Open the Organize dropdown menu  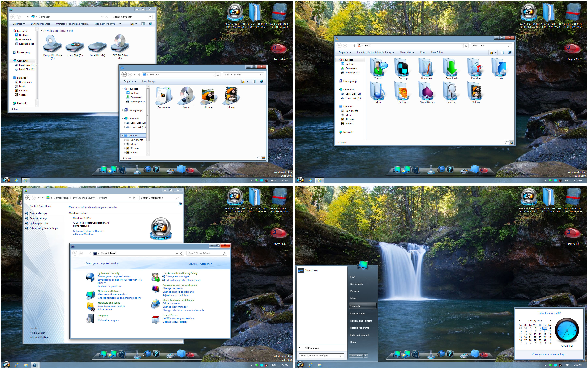(x=18, y=24)
